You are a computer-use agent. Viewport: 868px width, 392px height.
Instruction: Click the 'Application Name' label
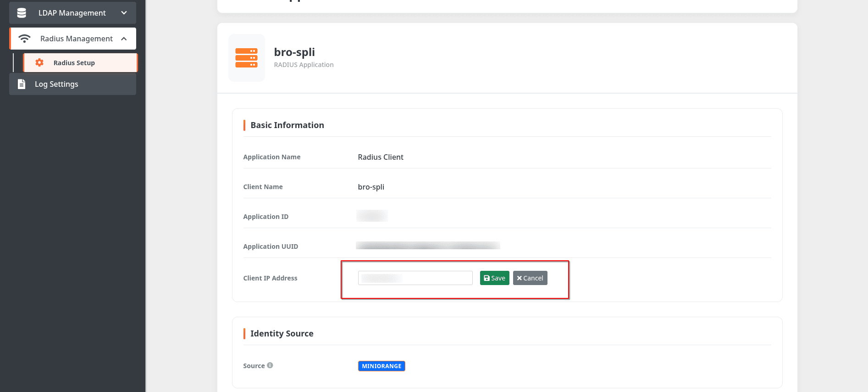(272, 157)
